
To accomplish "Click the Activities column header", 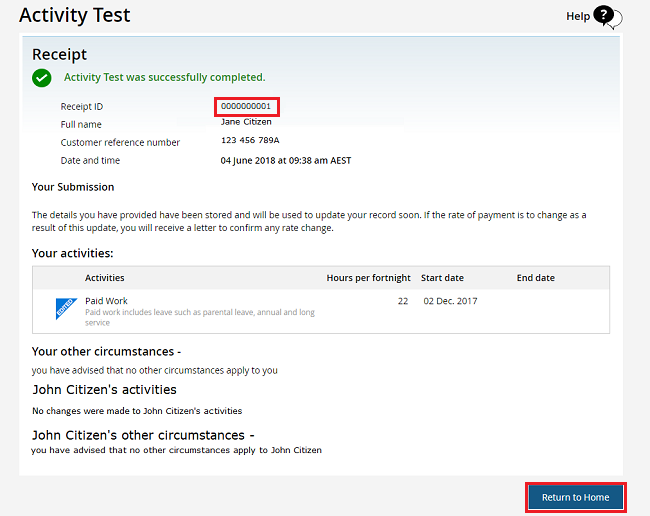I will click(104, 278).
